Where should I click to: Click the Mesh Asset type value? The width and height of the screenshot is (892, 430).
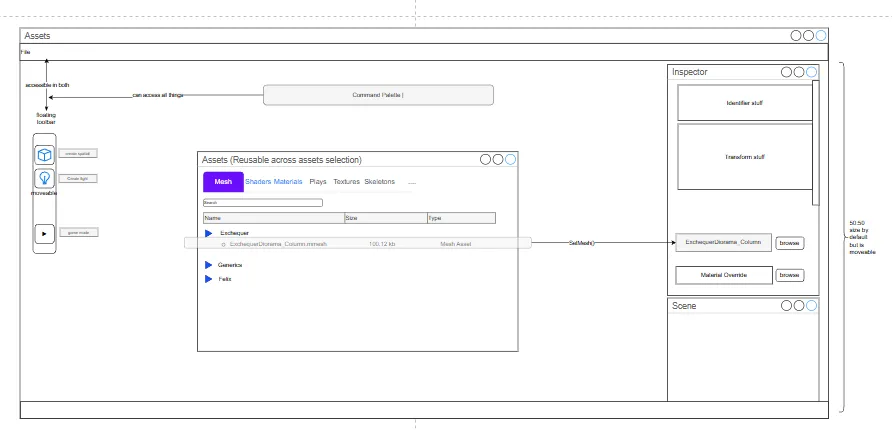pyautogui.click(x=456, y=244)
